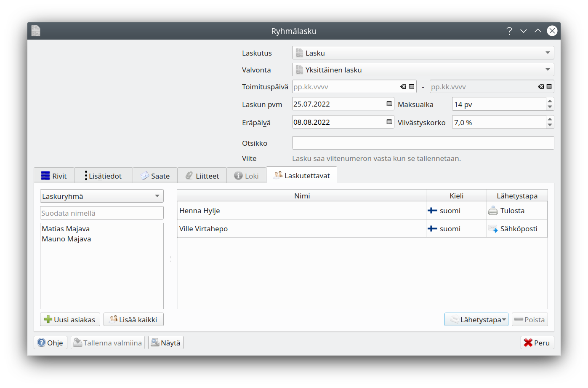Increase Viivästyskorko with up arrow
588x388 pixels.
pyautogui.click(x=550, y=119)
